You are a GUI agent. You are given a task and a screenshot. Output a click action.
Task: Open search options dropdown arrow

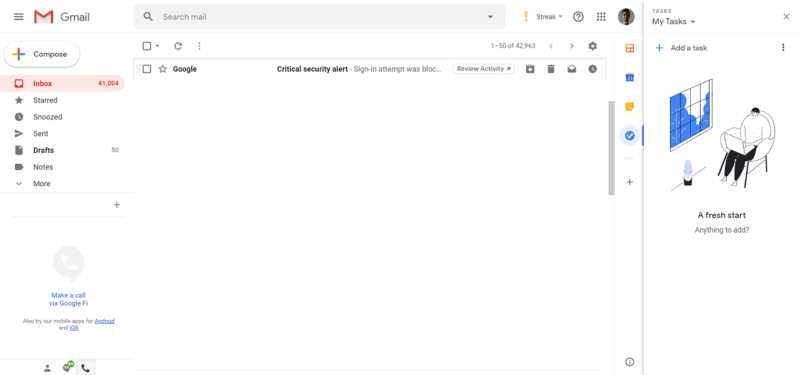(490, 17)
